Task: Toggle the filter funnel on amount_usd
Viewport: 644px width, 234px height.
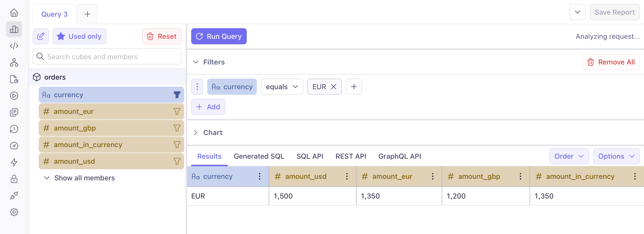Action: (177, 161)
